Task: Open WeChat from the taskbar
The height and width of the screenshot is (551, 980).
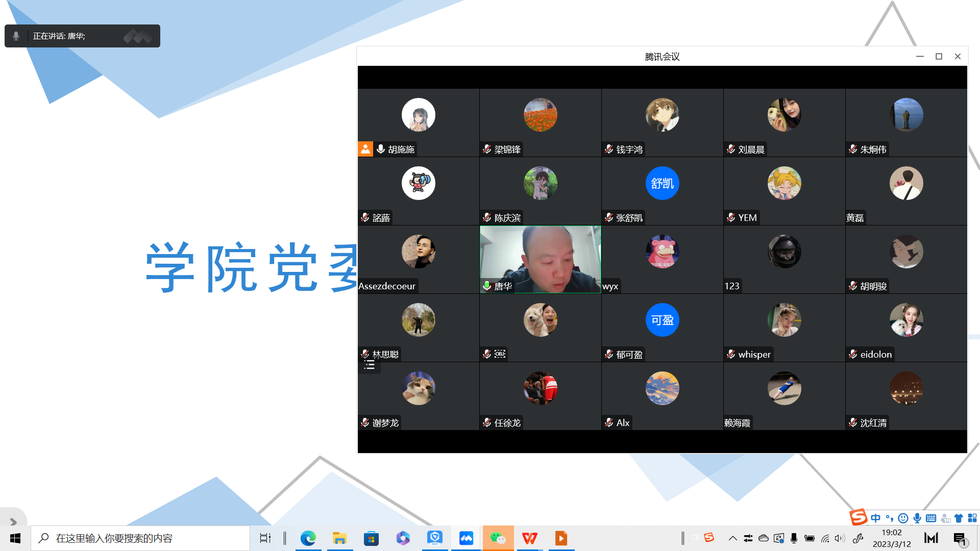Action: coord(498,538)
